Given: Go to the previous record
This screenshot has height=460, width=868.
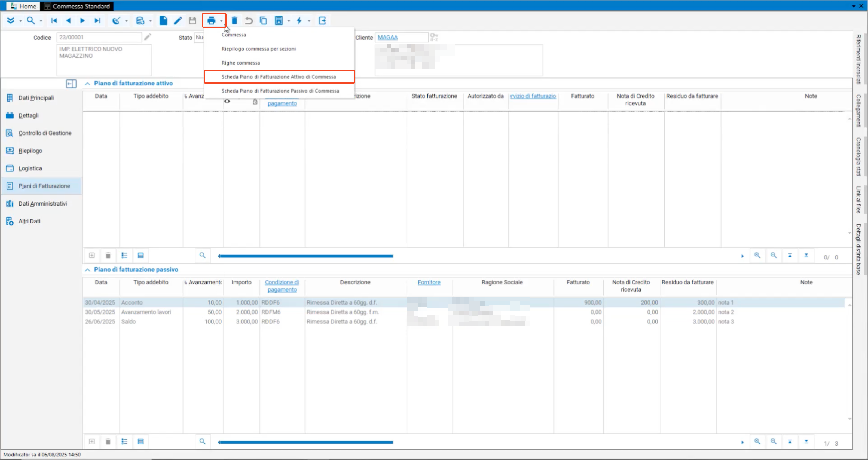Looking at the screenshot, I should pos(68,20).
